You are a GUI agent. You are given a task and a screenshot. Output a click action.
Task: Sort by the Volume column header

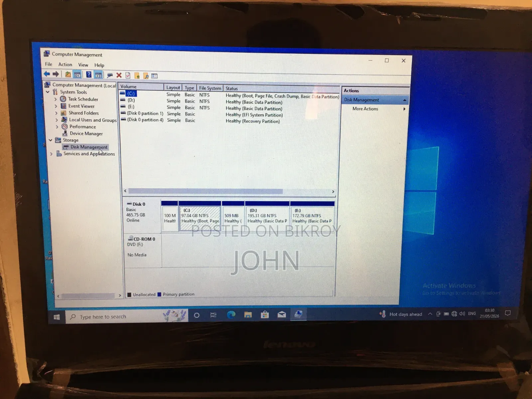pos(141,86)
